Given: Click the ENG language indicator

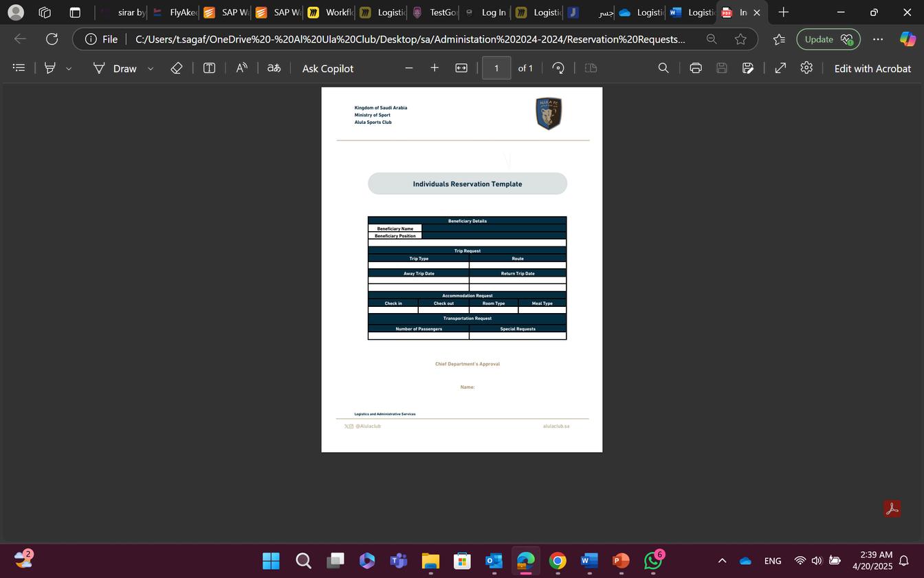Looking at the screenshot, I should point(773,561).
